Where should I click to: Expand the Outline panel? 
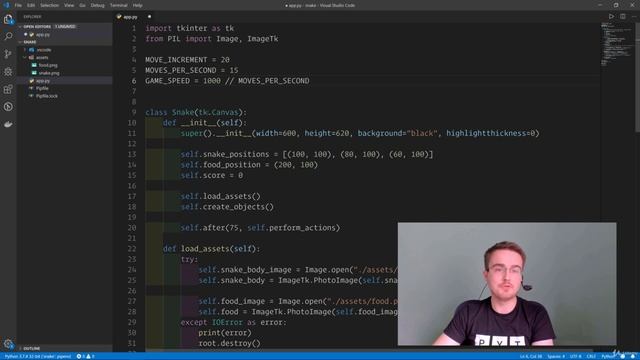pos(31,349)
